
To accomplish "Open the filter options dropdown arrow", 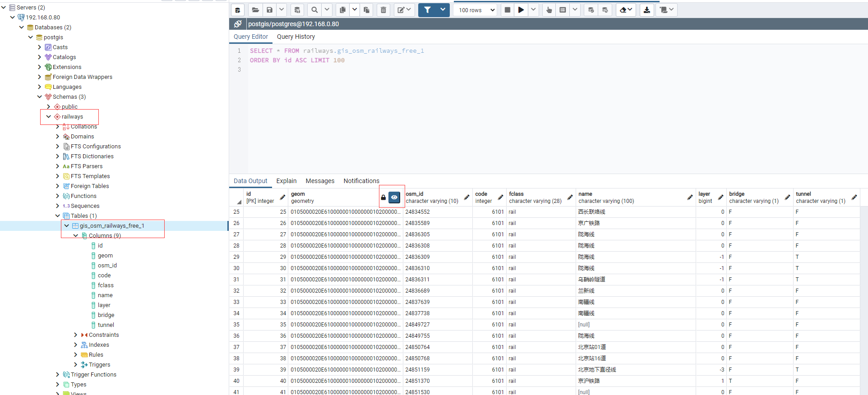I will 443,10.
